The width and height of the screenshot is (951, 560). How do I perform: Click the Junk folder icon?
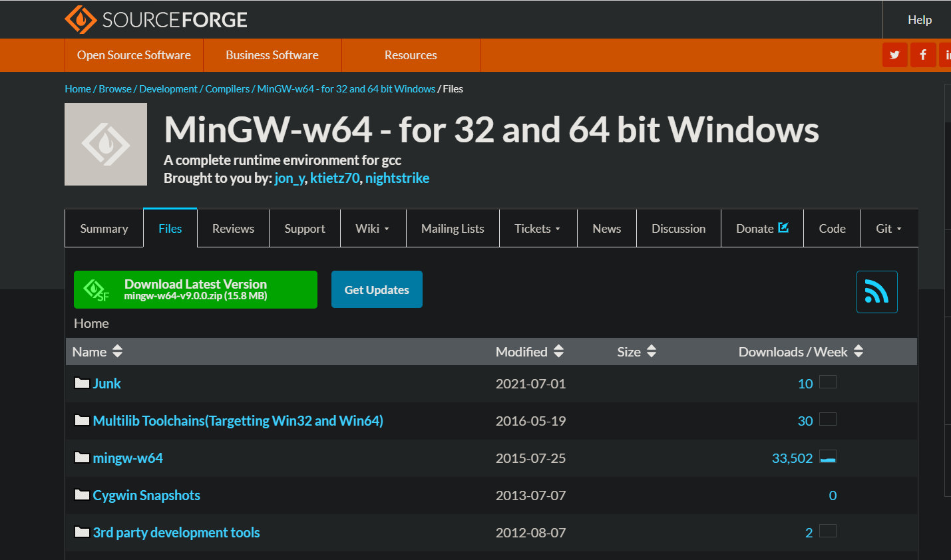click(83, 383)
